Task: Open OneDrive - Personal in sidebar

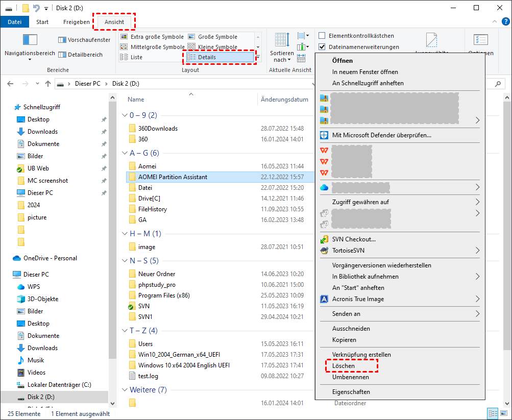Action: [50, 258]
